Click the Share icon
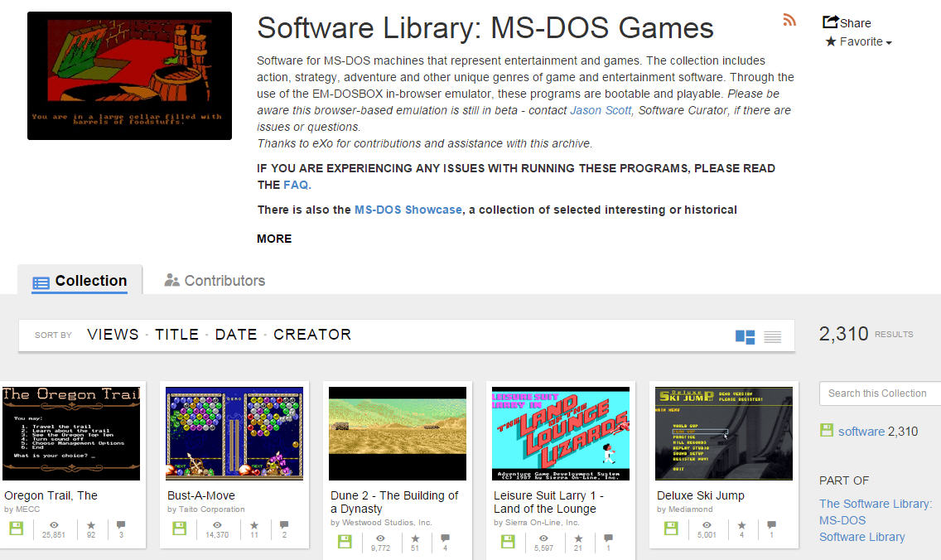Viewport: 941px width, 560px height. [x=831, y=22]
